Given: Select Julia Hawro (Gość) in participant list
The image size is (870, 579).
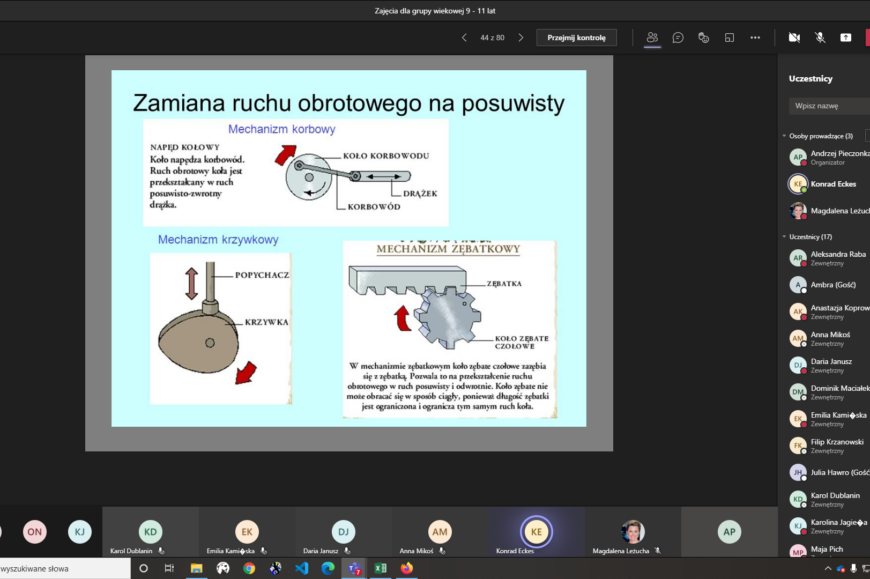Looking at the screenshot, I should pyautogui.click(x=829, y=473).
